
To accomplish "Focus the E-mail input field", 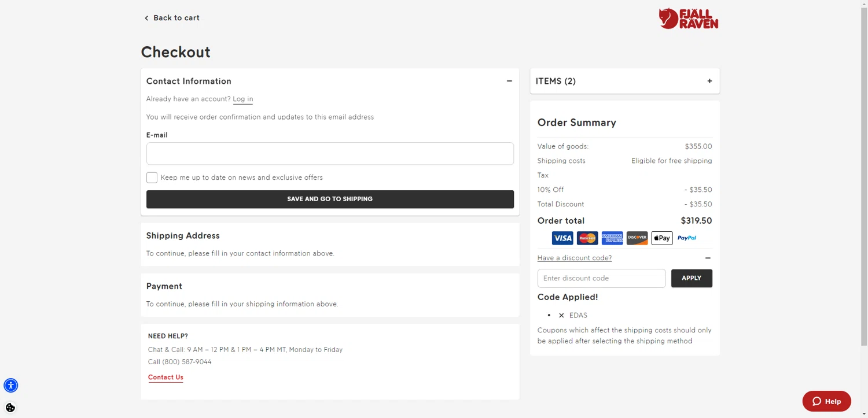I will 330,154.
